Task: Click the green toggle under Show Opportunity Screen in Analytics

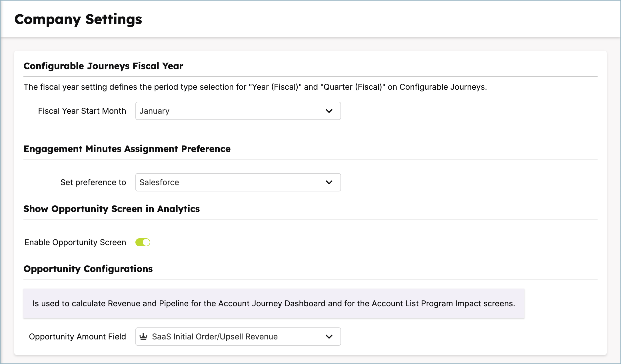Action: (x=143, y=242)
